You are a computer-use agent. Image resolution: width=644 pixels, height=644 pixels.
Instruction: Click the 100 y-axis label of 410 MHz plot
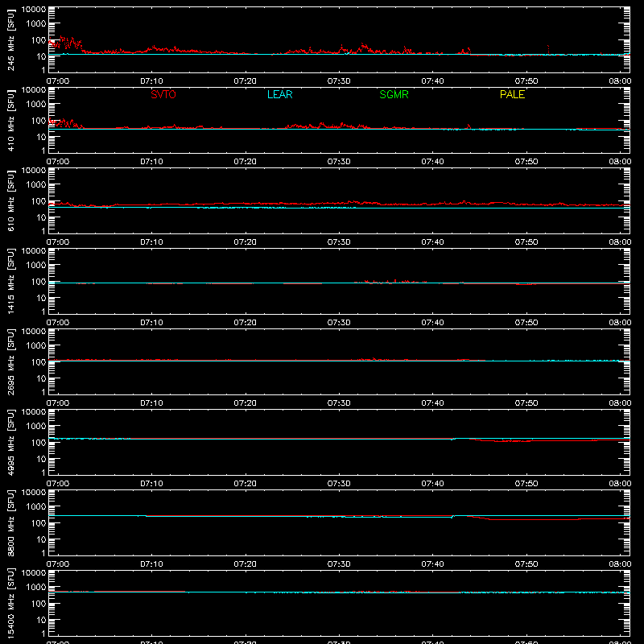click(x=39, y=121)
